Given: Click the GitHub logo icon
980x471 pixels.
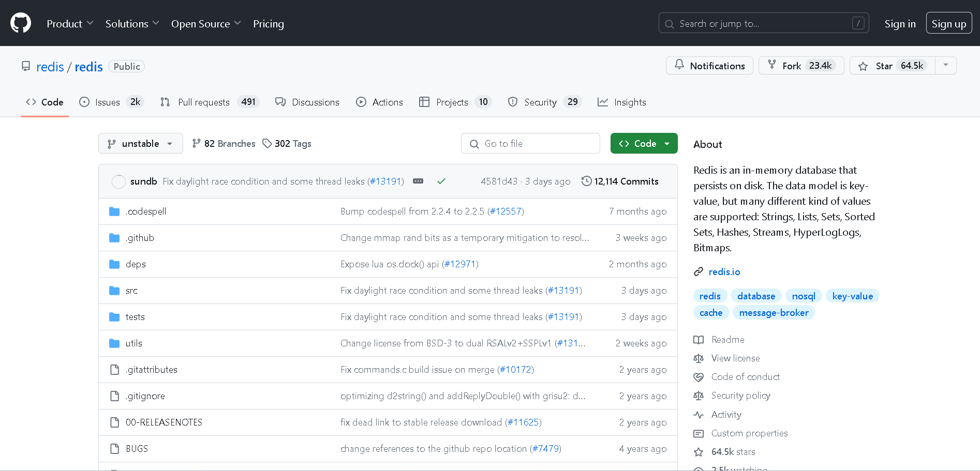Looking at the screenshot, I should 21,23.
